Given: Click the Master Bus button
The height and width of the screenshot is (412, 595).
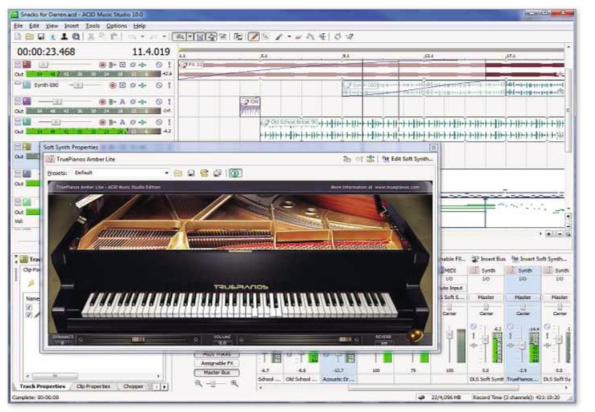Looking at the screenshot, I should (x=217, y=373).
